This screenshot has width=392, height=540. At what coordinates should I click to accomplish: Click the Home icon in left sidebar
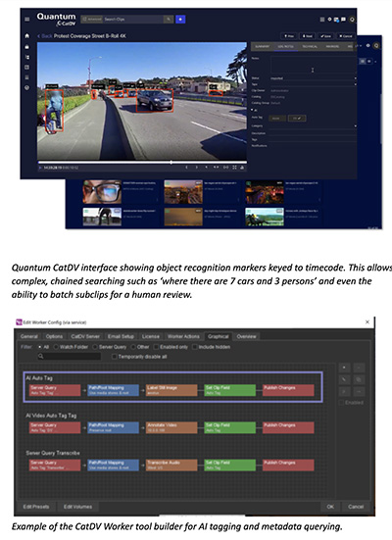(27, 36)
